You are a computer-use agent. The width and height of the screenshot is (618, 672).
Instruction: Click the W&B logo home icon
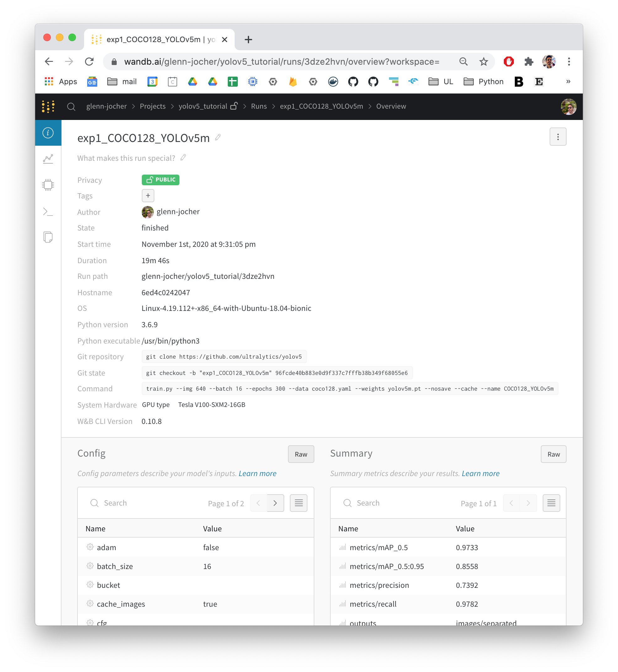tap(48, 106)
